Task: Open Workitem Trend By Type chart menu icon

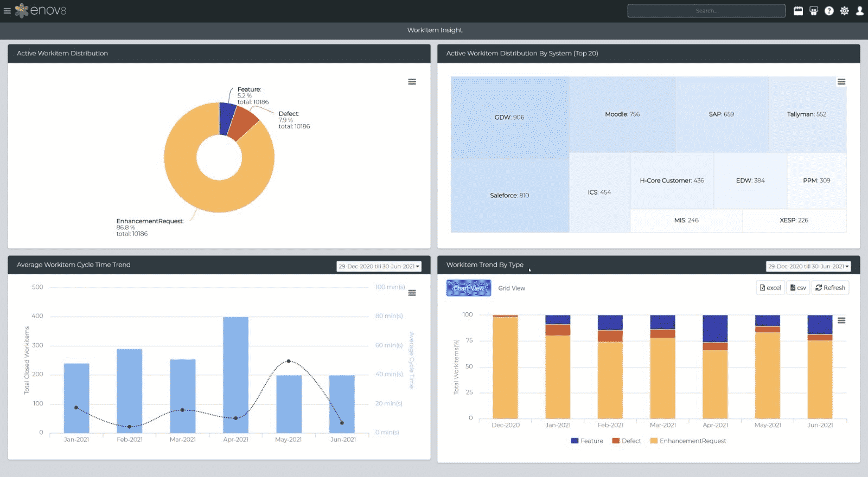Action: tap(841, 320)
